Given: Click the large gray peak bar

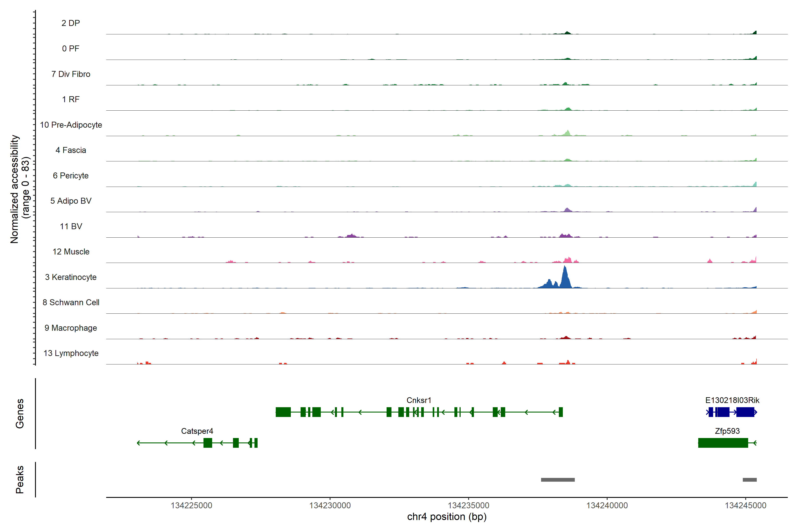Looking at the screenshot, I should click(558, 480).
